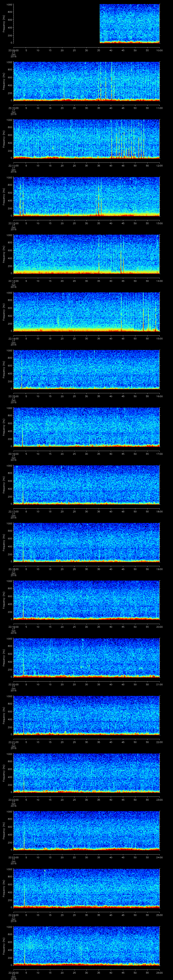Click the Frequency (Hz) label of top plot
The height and width of the screenshot is (980, 173).
pos(4,24)
